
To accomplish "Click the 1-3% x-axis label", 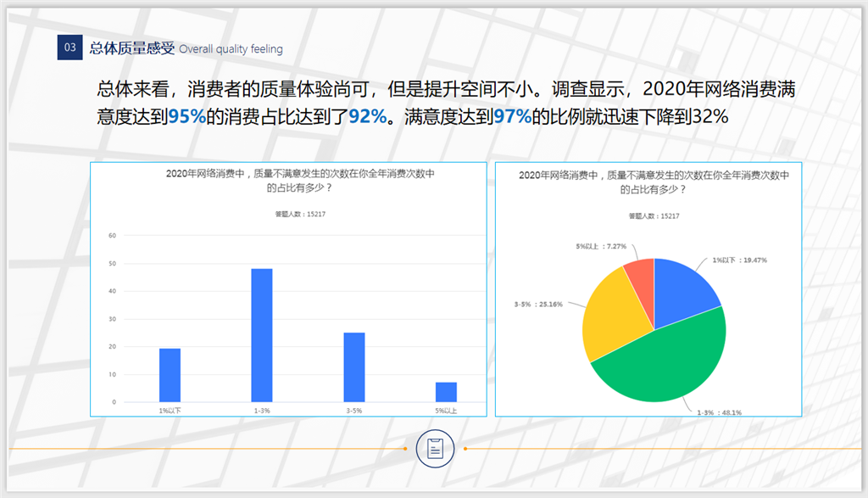I will (262, 411).
